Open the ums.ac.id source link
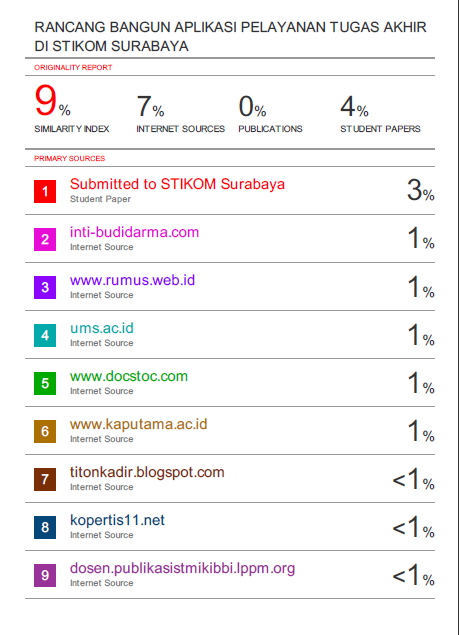 (102, 328)
